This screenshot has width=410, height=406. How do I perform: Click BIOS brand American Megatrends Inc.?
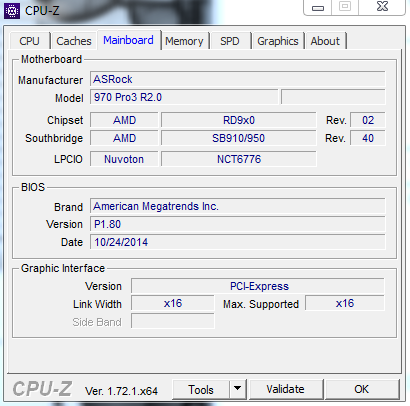click(238, 206)
